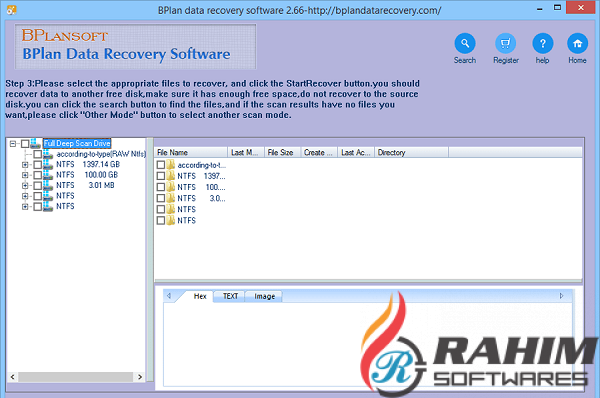Maximize the BPlan window
600x398 pixels.
point(557,8)
